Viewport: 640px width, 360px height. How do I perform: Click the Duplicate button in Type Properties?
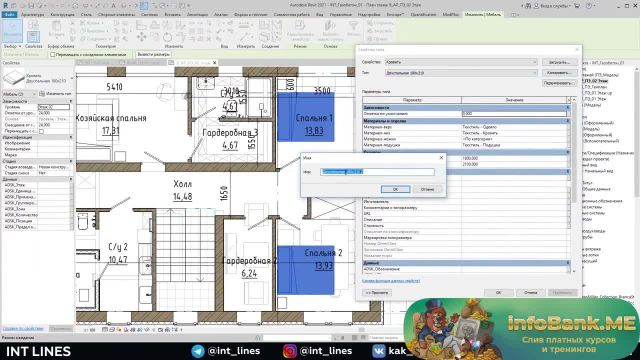click(x=559, y=73)
